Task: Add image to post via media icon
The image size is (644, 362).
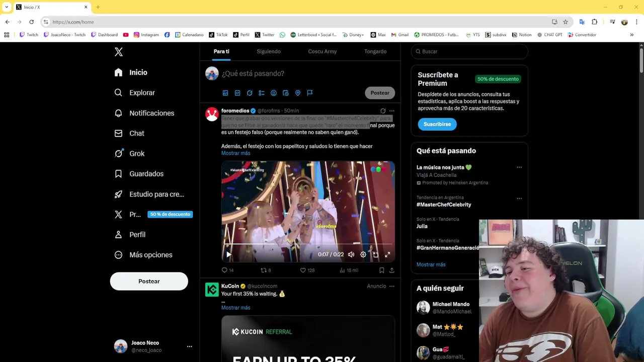Action: (225, 93)
